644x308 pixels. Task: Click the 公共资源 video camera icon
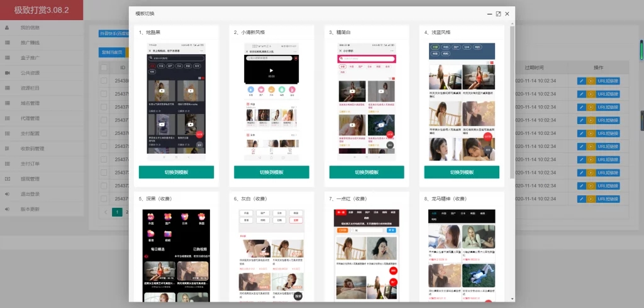tap(8, 73)
